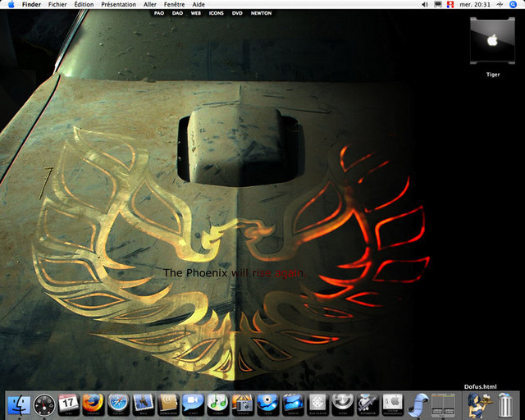
Task: Launch iChat video bubble icon
Action: click(193, 404)
